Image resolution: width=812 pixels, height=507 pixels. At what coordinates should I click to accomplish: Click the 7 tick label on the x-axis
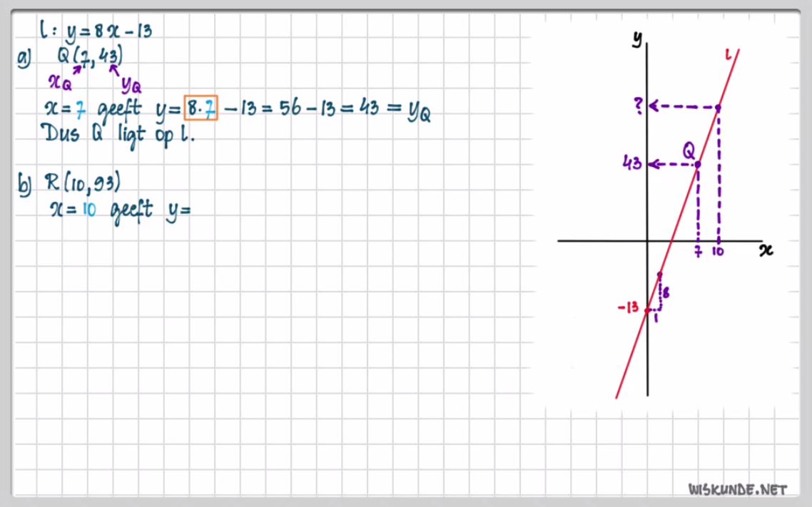pyautogui.click(x=698, y=252)
